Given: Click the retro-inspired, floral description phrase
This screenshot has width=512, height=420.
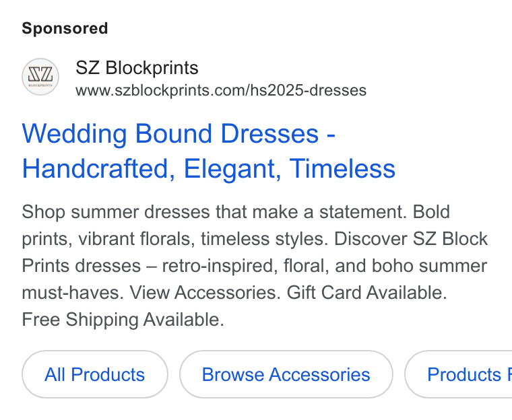Looking at the screenshot, I should (245, 266).
